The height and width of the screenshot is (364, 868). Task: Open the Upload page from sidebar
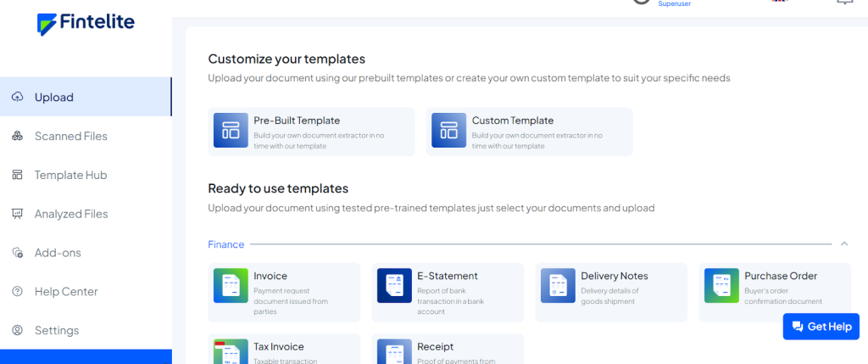point(54,97)
